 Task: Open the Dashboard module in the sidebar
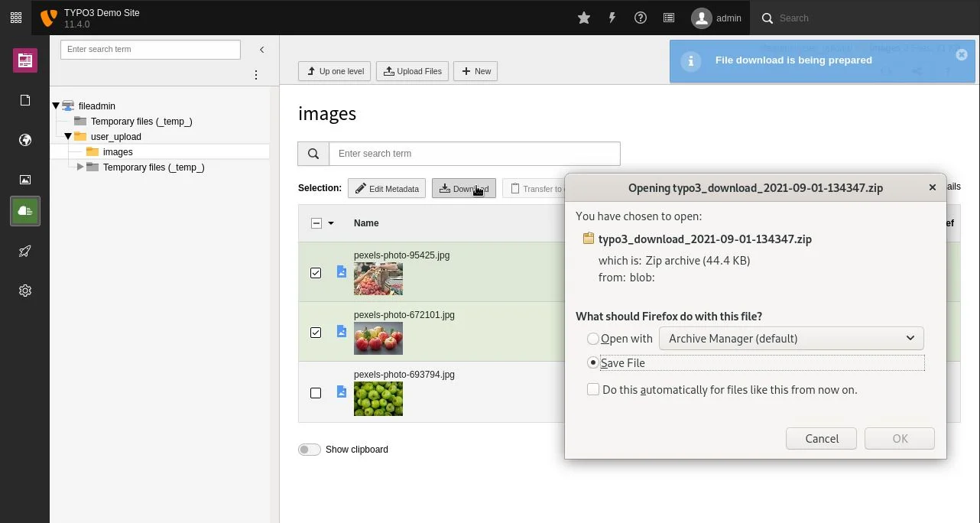tap(25, 60)
